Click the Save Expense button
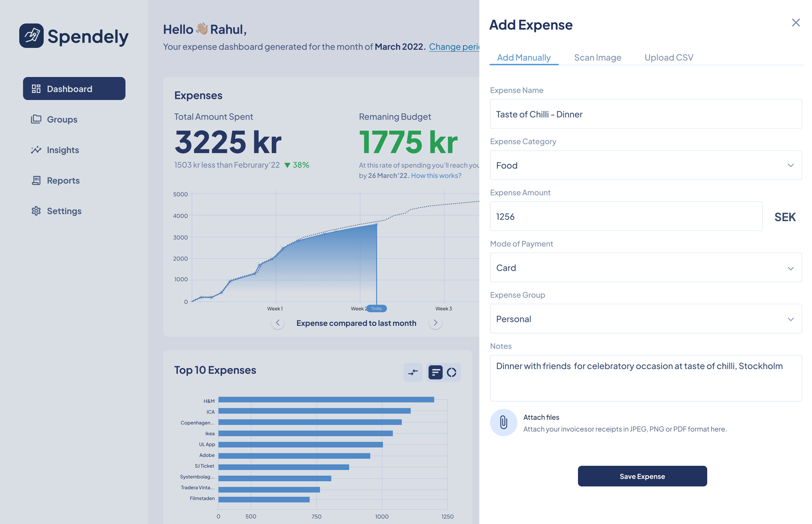This screenshot has height=524, width=812. click(x=642, y=476)
